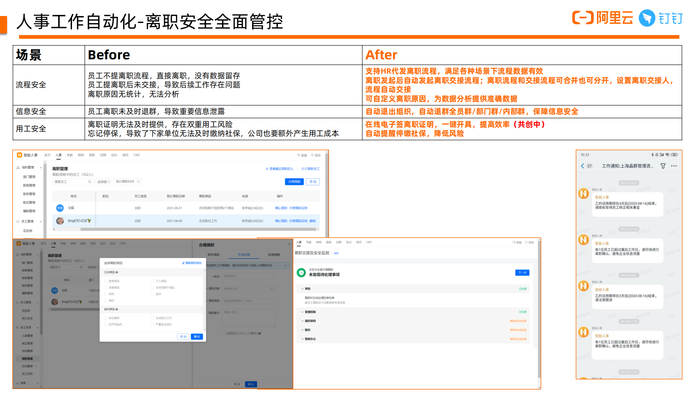
Task: Click calendar icon in expected leave date filter
Action: [x=138, y=182]
